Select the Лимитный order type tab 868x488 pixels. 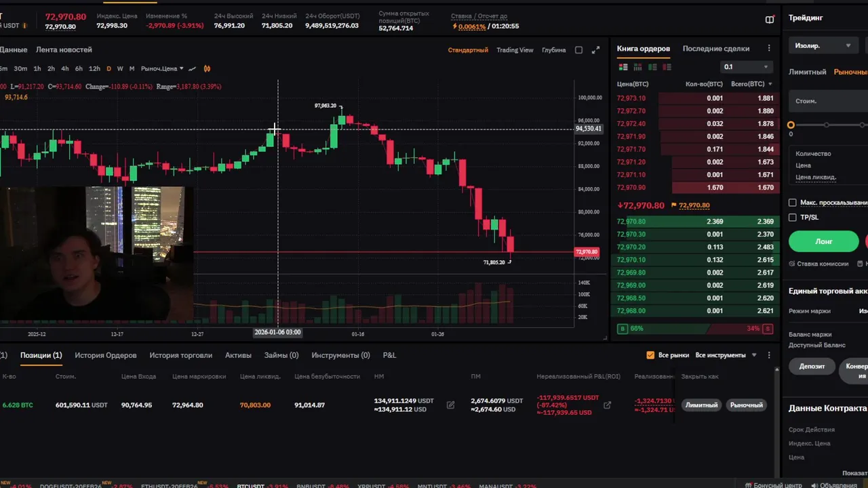click(807, 72)
